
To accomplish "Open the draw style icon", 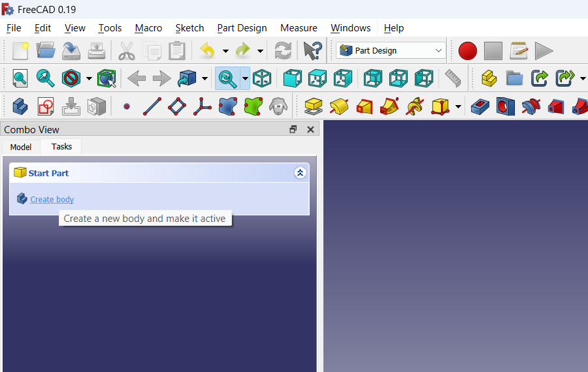I will point(71,79).
